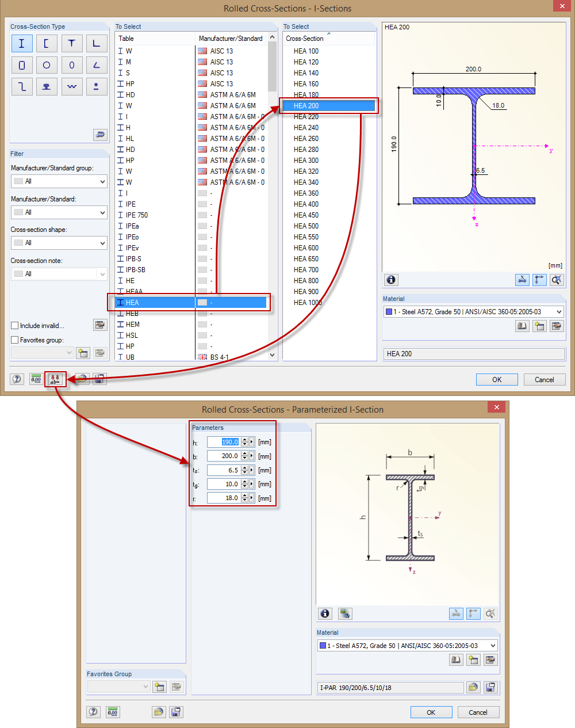Open material library in Parameterized I-Section dialog

[456, 660]
